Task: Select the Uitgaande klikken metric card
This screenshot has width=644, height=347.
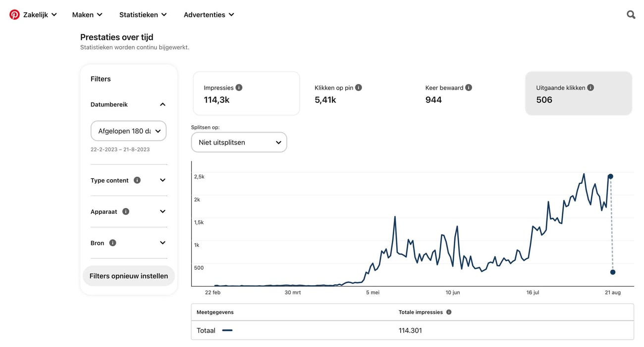Action: (x=579, y=94)
